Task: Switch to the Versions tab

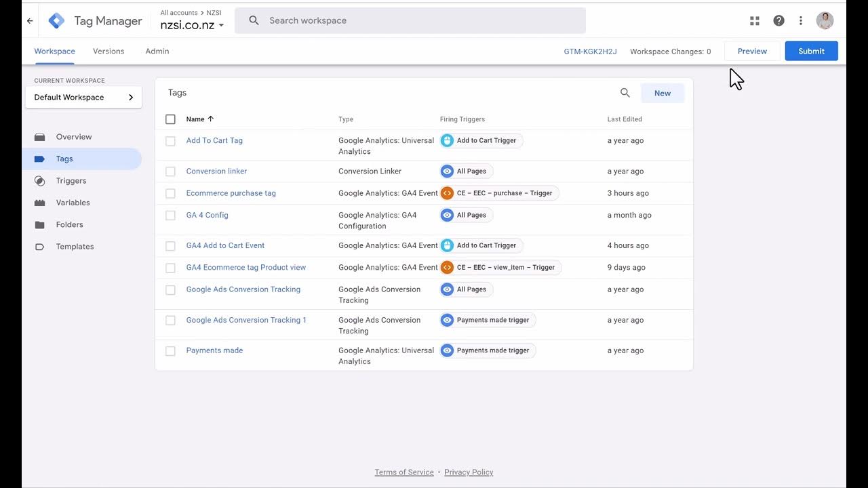Action: click(108, 52)
